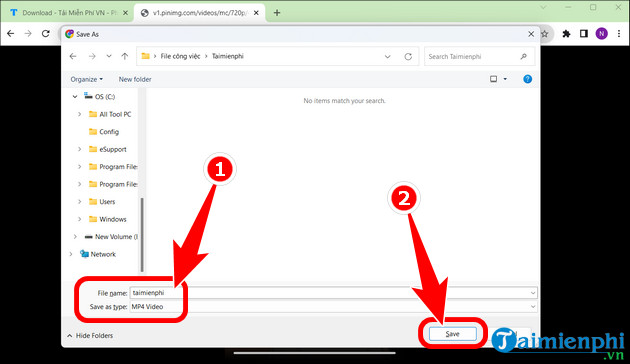
Task: Select 'File công việc' in the breadcrumb path
Action: 180,56
